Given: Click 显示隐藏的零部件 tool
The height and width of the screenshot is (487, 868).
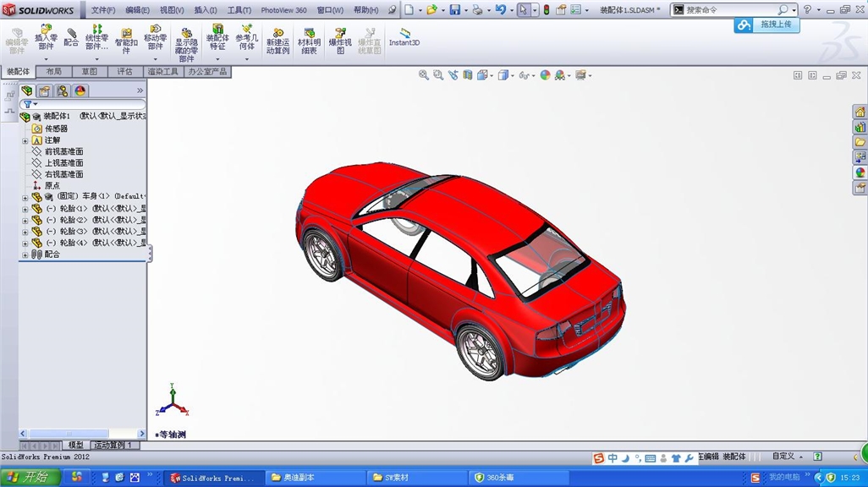Looking at the screenshot, I should tap(187, 45).
